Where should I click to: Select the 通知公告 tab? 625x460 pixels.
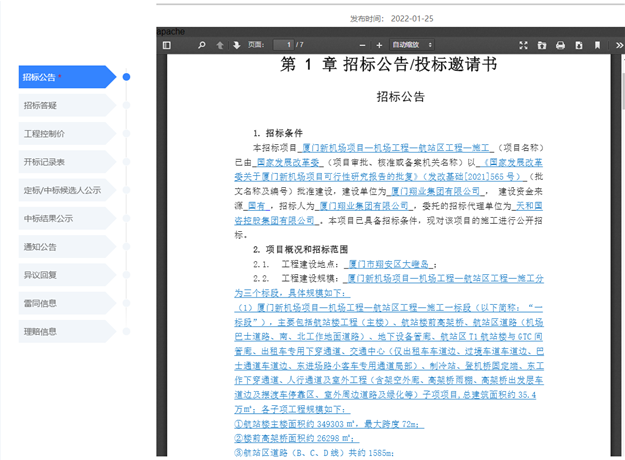pyautogui.click(x=67, y=247)
